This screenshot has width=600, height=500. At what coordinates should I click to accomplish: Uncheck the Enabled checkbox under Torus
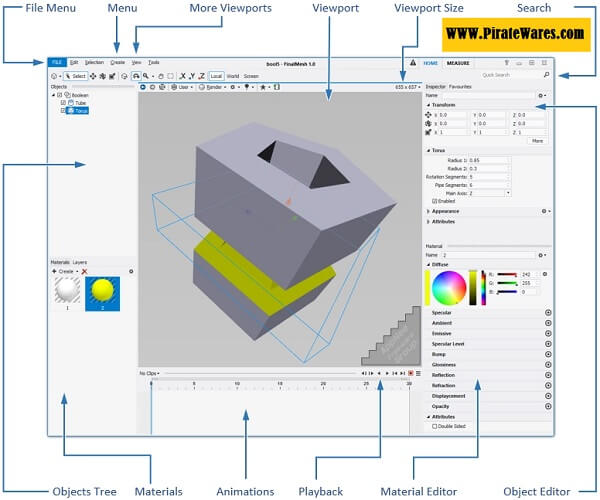(x=435, y=201)
